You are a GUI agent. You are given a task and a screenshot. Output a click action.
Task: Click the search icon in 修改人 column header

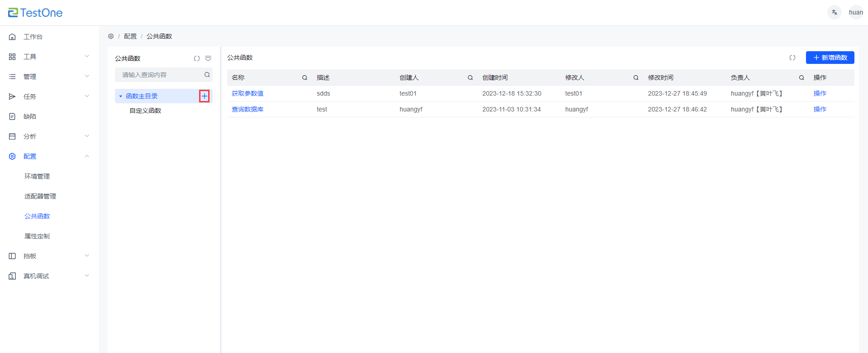click(636, 77)
